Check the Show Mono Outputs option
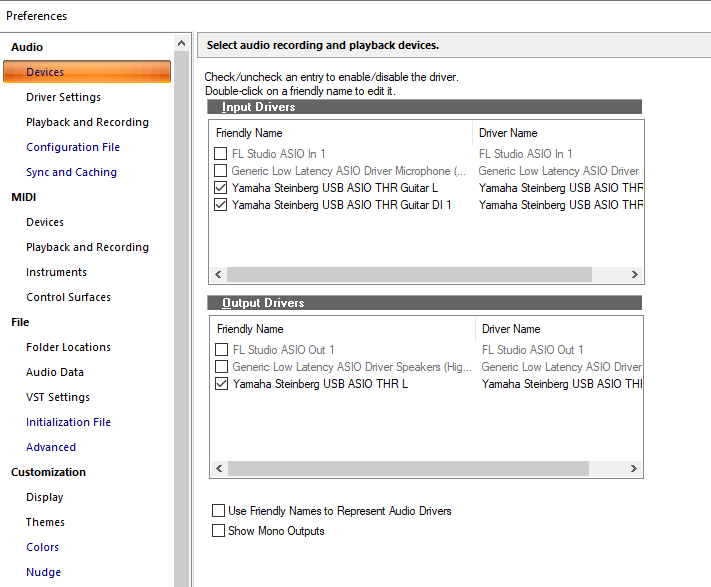Screen dimensions: 711x587 click(219, 531)
